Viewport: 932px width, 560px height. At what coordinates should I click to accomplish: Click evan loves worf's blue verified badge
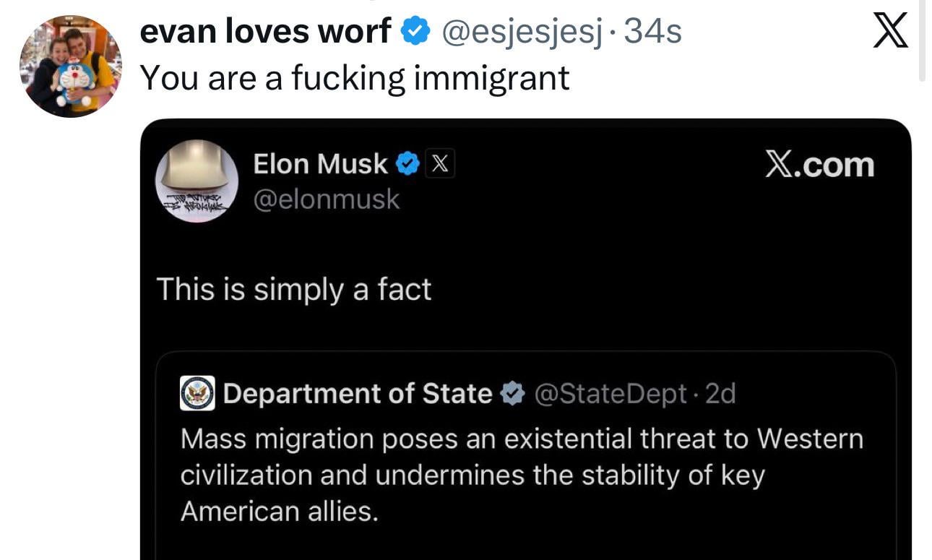point(415,31)
